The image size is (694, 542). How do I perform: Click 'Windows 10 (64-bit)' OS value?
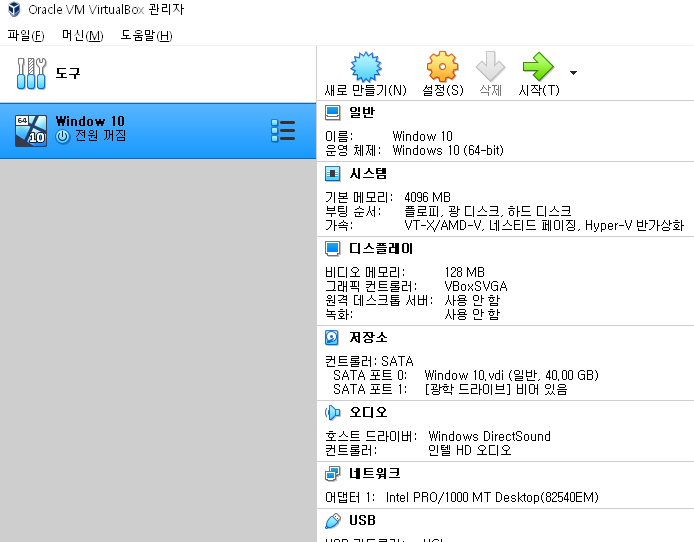(x=448, y=150)
